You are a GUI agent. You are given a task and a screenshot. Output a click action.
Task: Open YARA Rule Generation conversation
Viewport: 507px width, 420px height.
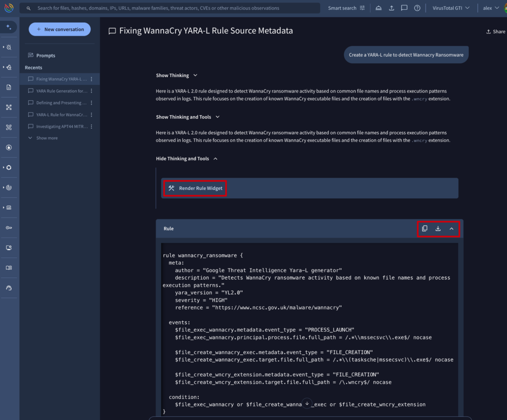click(61, 91)
